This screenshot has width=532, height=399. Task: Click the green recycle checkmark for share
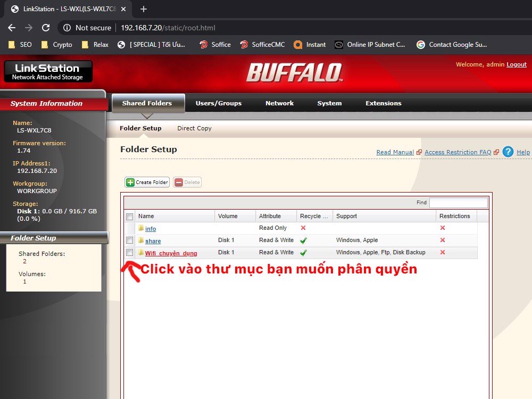pos(303,240)
